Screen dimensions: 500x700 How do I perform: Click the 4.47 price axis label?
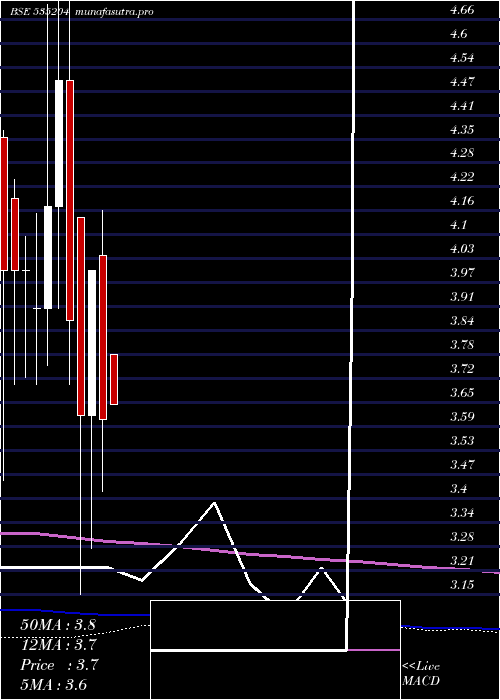[462, 82]
